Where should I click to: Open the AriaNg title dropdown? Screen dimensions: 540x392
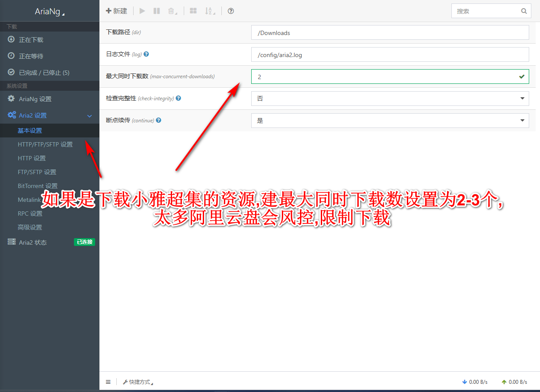tap(49, 12)
